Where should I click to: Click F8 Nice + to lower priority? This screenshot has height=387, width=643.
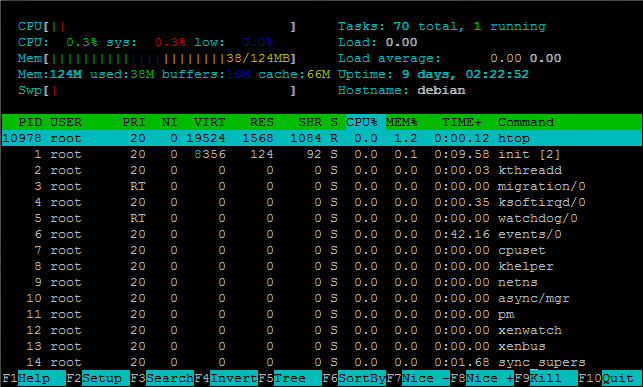(482, 378)
